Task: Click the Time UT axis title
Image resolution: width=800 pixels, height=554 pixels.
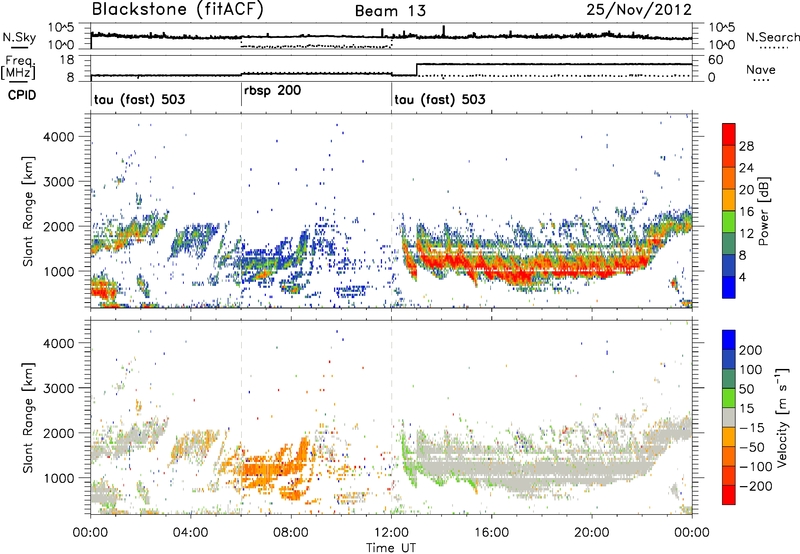Action: [391, 547]
